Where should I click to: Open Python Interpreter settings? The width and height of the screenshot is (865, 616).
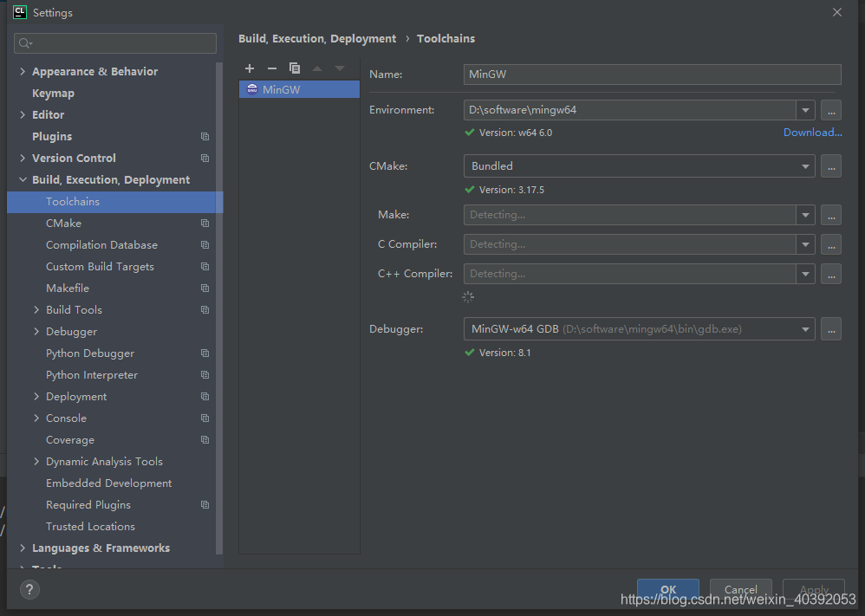(x=92, y=375)
